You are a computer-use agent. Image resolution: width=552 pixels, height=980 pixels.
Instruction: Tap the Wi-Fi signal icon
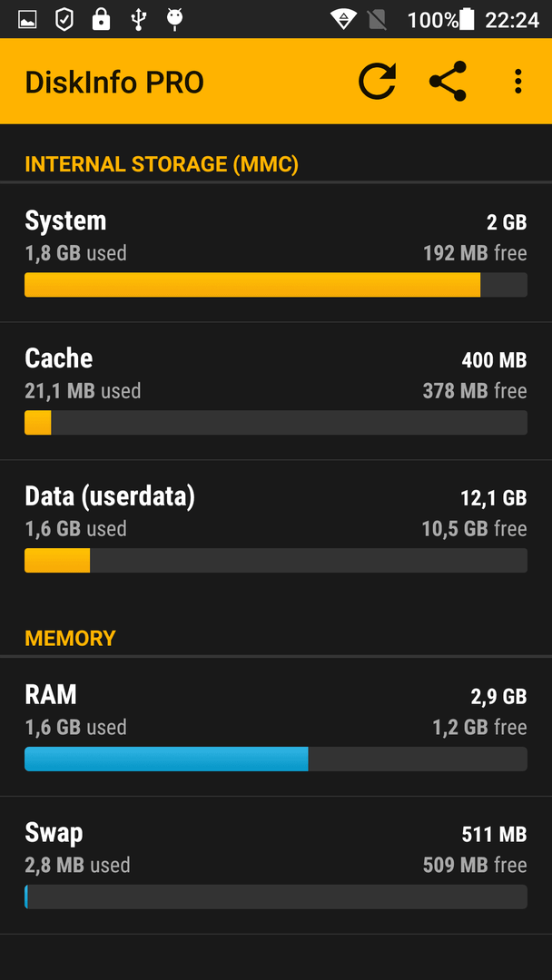343,20
